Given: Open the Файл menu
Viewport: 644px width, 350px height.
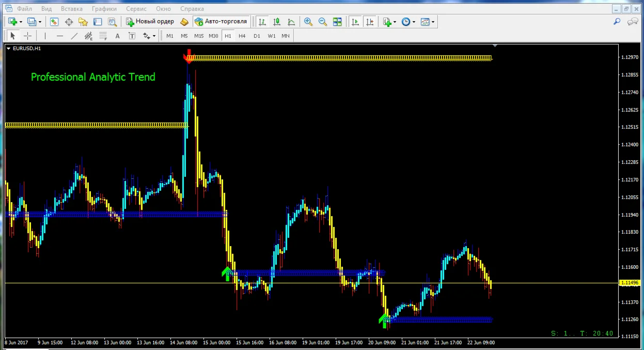Looking at the screenshot, I should pyautogui.click(x=24, y=9).
